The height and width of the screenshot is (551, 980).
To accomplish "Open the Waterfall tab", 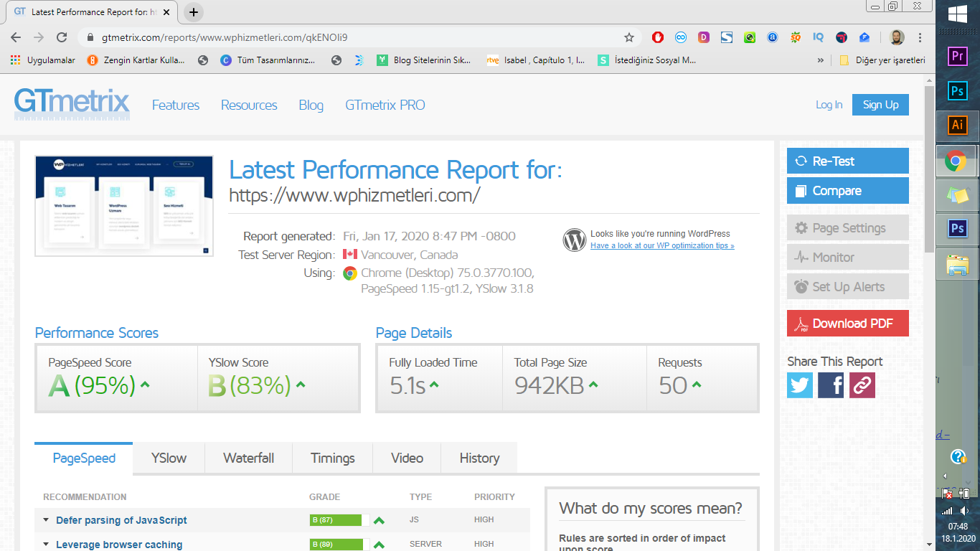I will (x=249, y=458).
